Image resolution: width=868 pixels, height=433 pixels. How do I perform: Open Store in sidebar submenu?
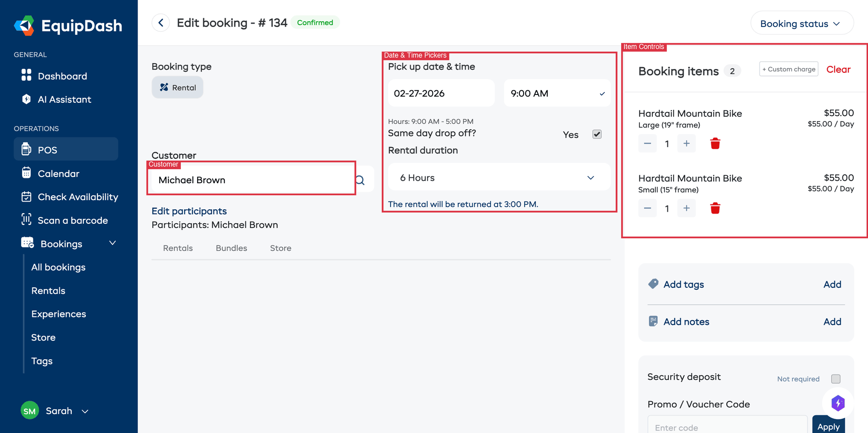[x=43, y=338]
